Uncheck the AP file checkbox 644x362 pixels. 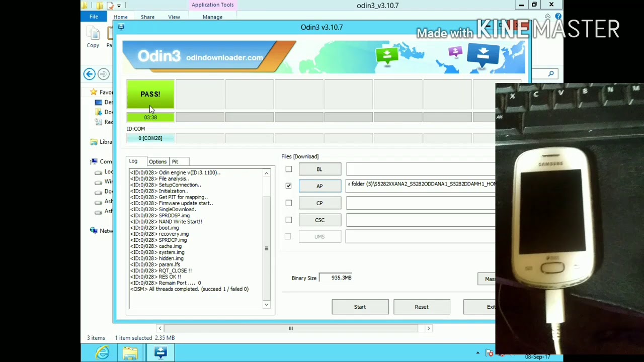[289, 186]
